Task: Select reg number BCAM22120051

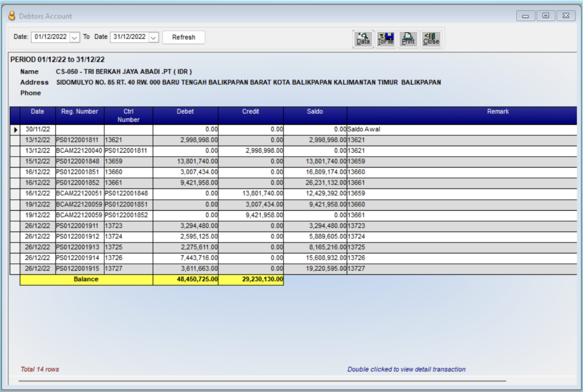Action: coord(79,193)
